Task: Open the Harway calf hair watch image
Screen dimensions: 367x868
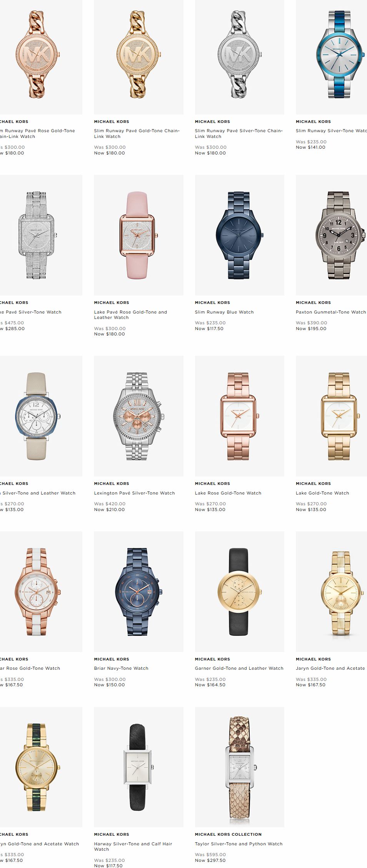Action: click(x=138, y=767)
